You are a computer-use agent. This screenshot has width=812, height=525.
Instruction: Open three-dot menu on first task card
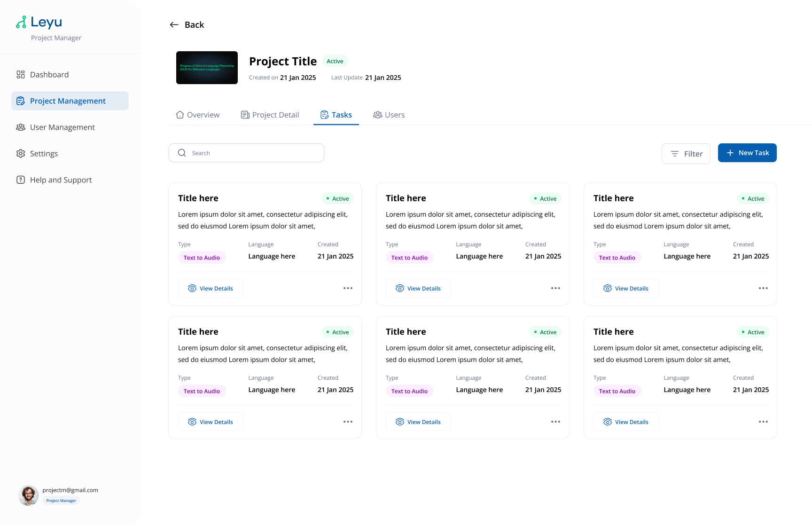[x=348, y=288]
